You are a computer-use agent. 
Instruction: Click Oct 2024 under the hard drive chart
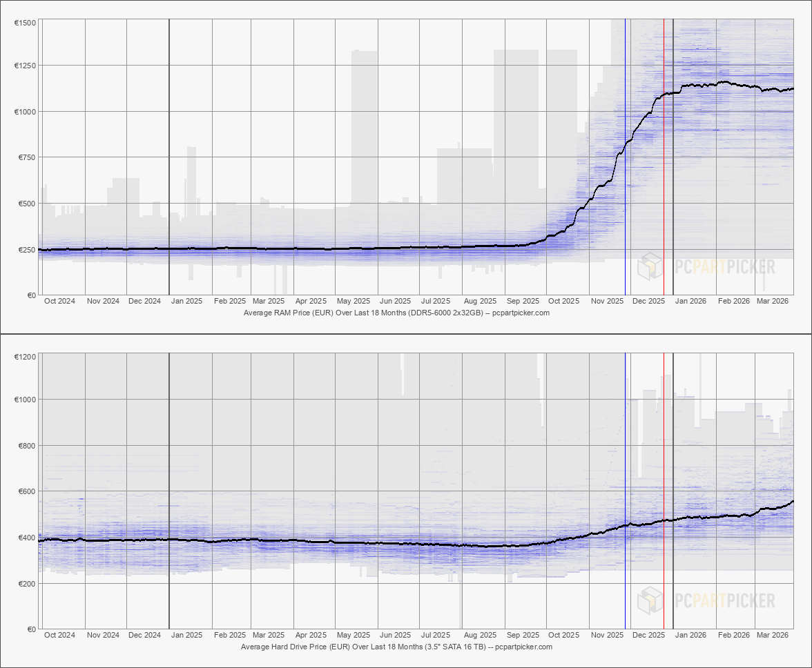pos(59,635)
